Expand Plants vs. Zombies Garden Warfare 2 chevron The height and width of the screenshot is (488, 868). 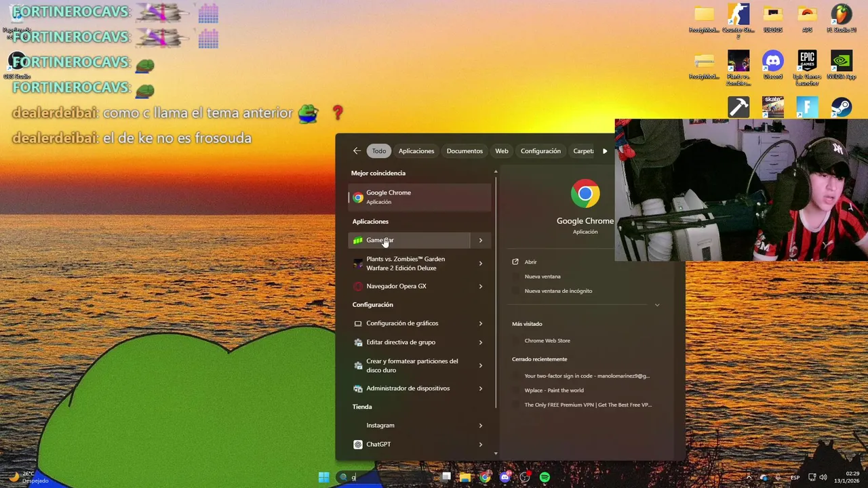coord(481,263)
